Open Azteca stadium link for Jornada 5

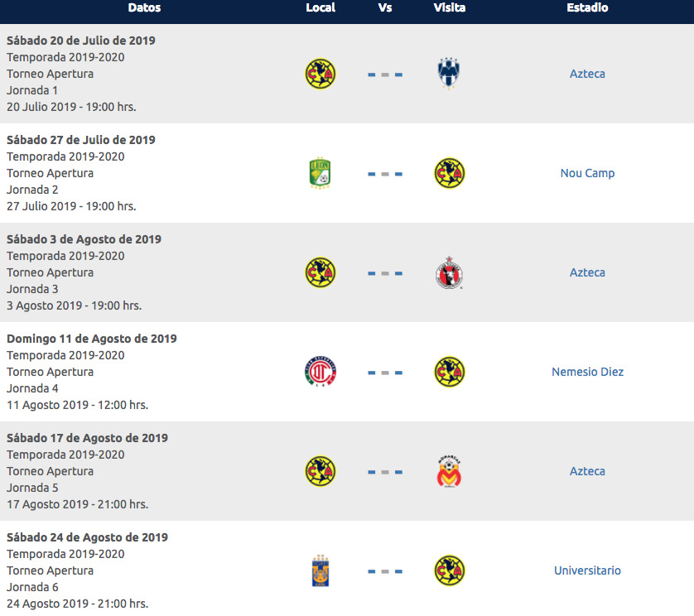pyautogui.click(x=587, y=471)
